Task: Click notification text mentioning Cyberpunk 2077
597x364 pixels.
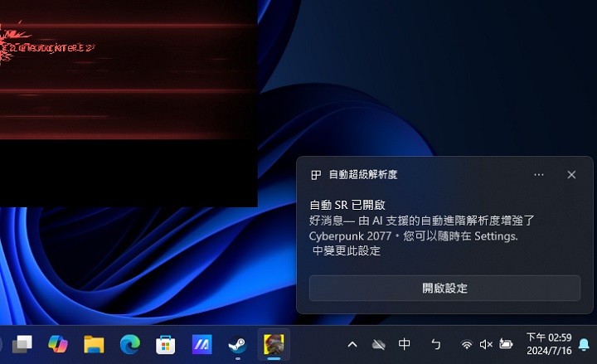Action: pos(421,235)
